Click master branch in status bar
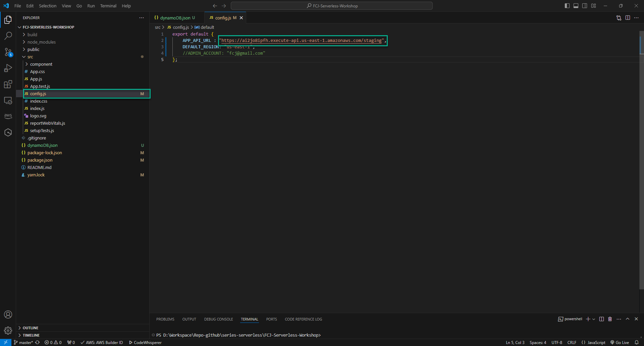The height and width of the screenshot is (346, 644). pyautogui.click(x=23, y=342)
